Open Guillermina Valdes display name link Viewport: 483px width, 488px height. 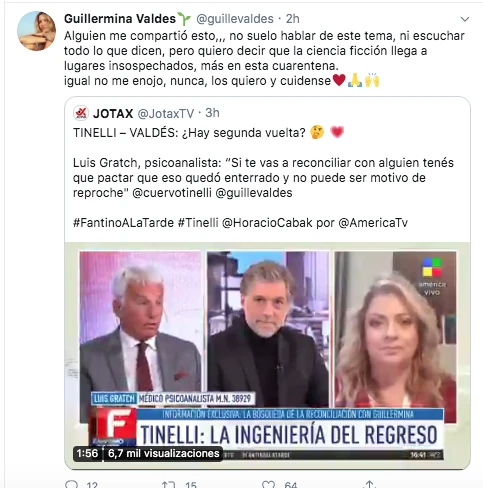point(120,19)
